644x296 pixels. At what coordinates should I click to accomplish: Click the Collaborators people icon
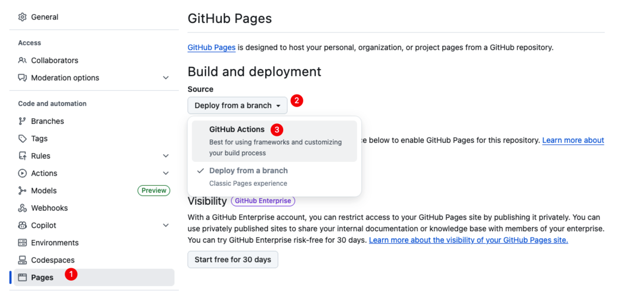point(22,60)
